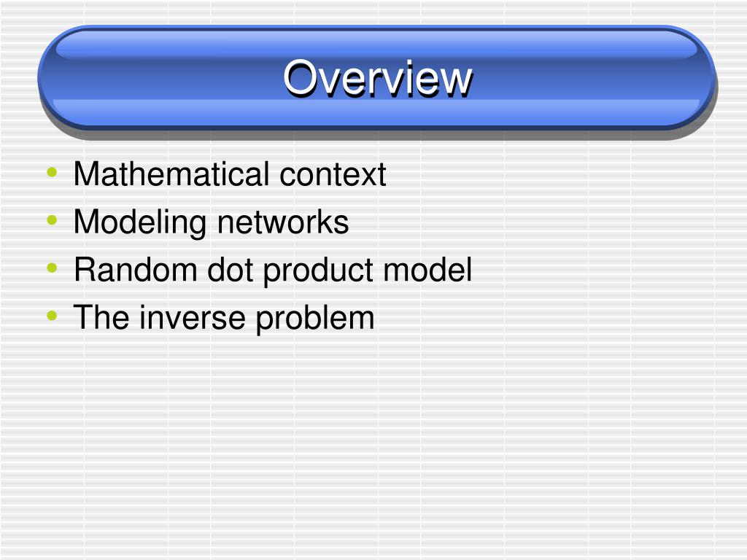Click the green bullet before Mathematical context
The height and width of the screenshot is (560, 747).
52,172
